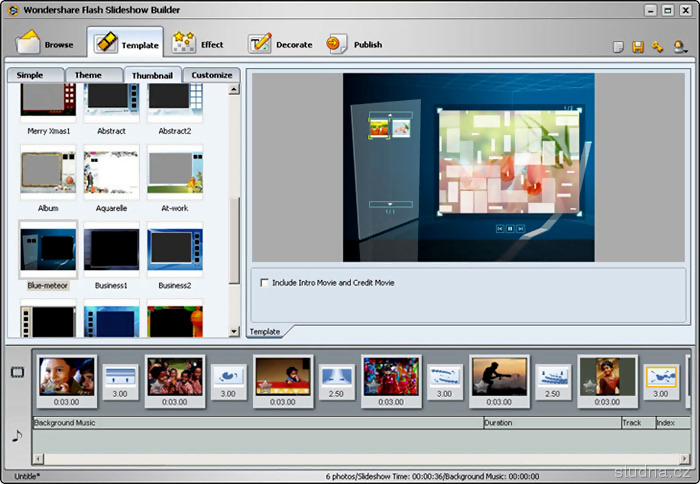Go to the Effect step
The image size is (700, 484).
pos(197,43)
